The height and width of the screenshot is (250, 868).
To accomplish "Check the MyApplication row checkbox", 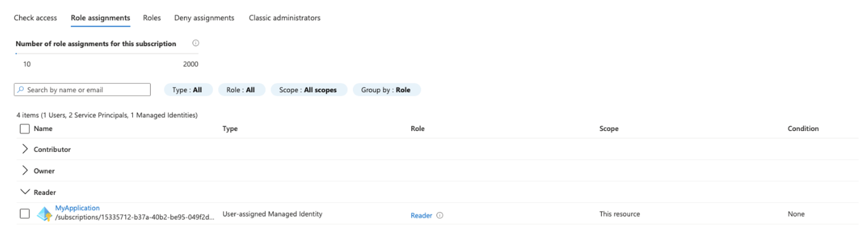I will click(x=25, y=214).
